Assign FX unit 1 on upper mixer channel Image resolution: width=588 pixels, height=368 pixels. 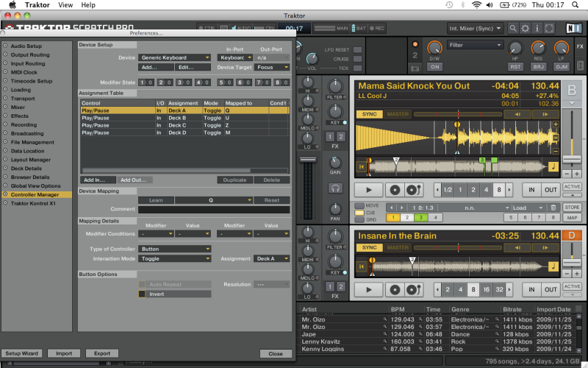point(329,137)
